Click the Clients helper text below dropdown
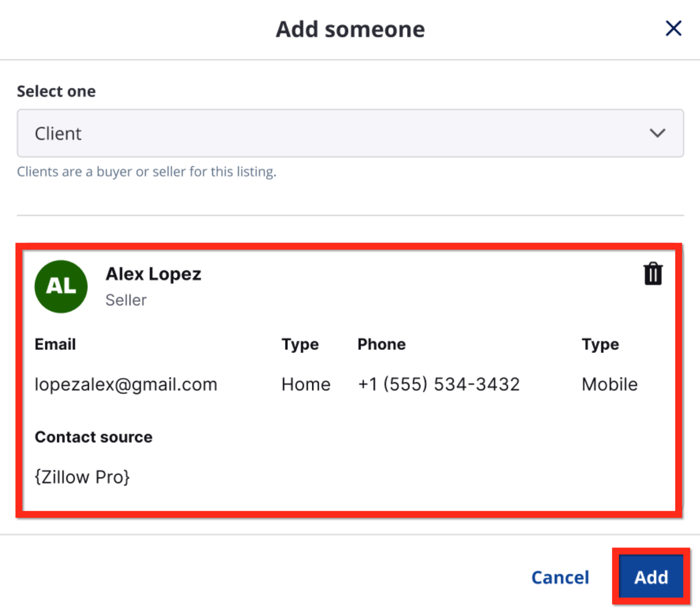The height and width of the screenshot is (613, 700). pos(147,172)
